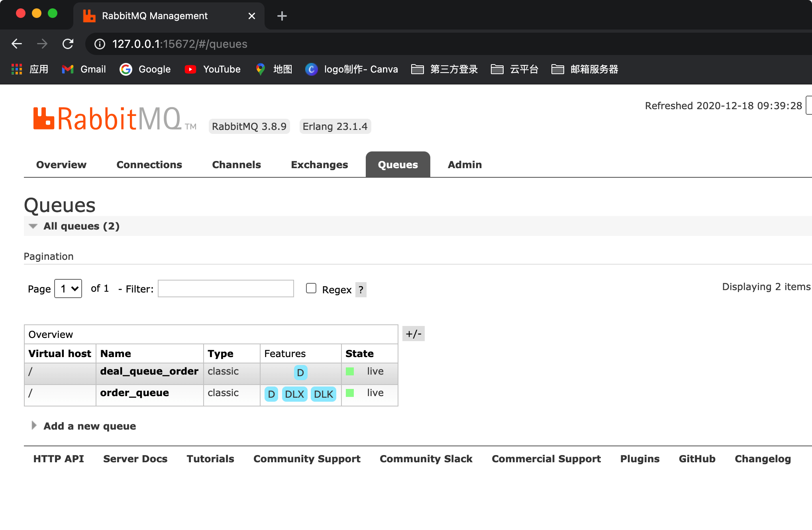Open the YouTube bookmark
The height and width of the screenshot is (530, 812).
click(213, 69)
